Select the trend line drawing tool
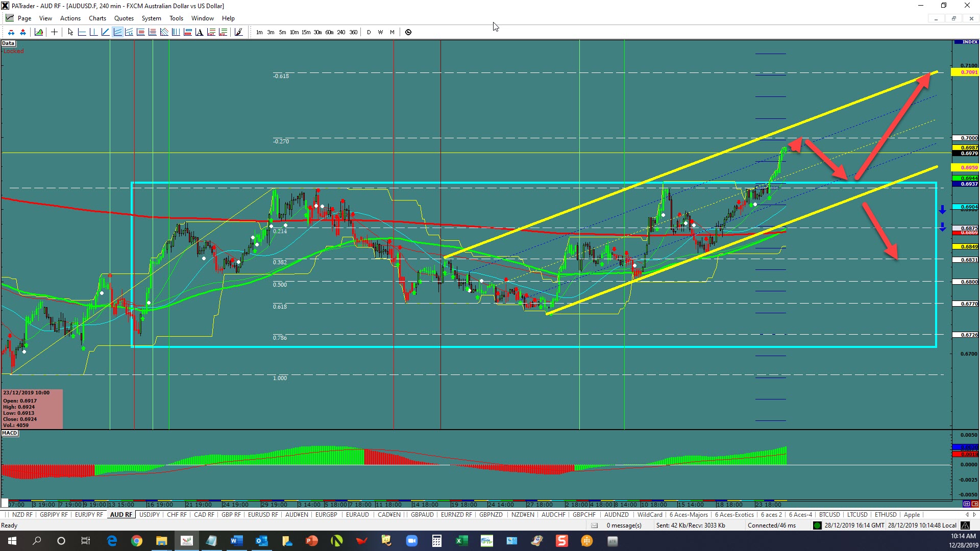 105,32
